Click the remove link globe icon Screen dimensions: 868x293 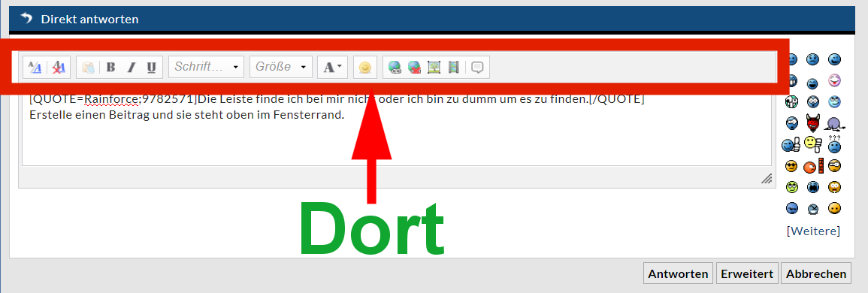point(415,68)
